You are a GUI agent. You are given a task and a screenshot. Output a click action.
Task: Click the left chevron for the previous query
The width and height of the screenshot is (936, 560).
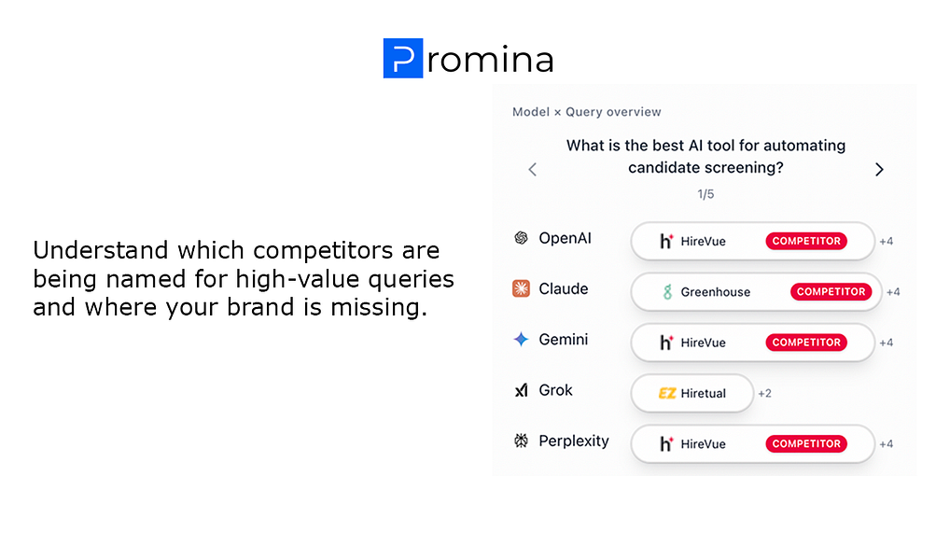tap(531, 169)
